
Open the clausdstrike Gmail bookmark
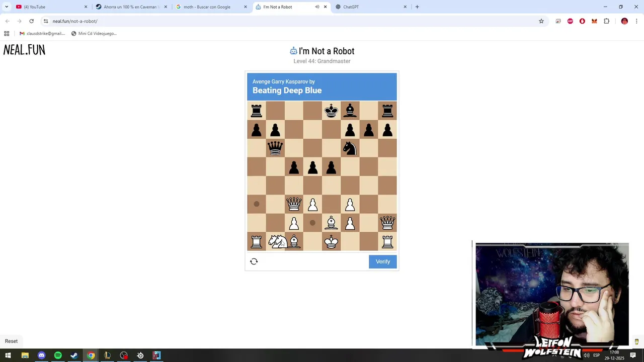point(42,34)
